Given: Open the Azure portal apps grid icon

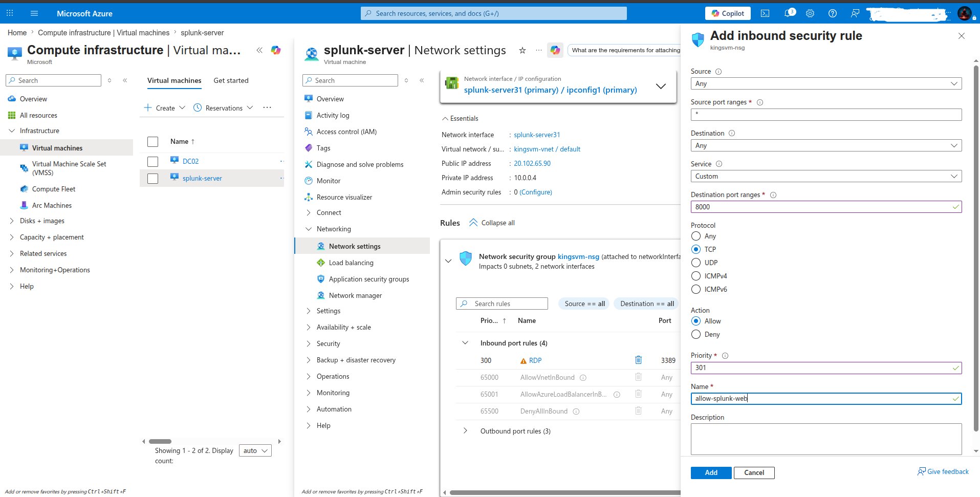Looking at the screenshot, I should (x=10, y=13).
